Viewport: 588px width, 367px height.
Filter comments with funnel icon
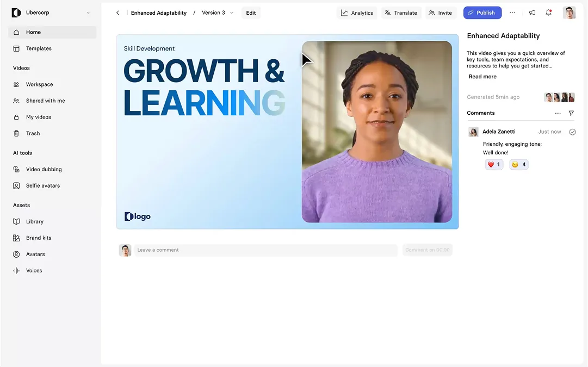pos(571,113)
